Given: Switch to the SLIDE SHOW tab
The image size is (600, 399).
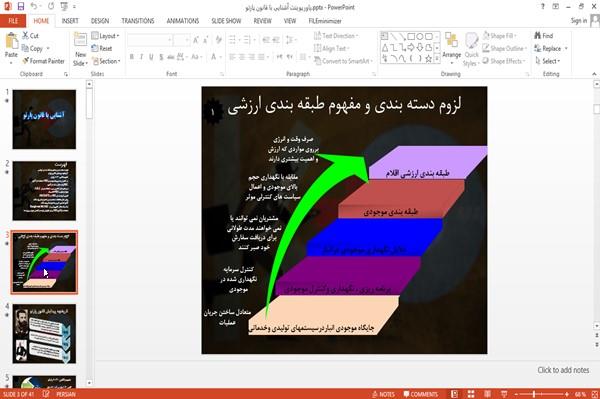Looking at the screenshot, I should click(226, 21).
